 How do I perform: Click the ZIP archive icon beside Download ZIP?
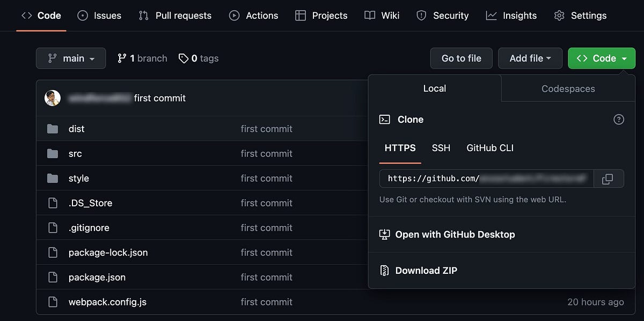(384, 271)
